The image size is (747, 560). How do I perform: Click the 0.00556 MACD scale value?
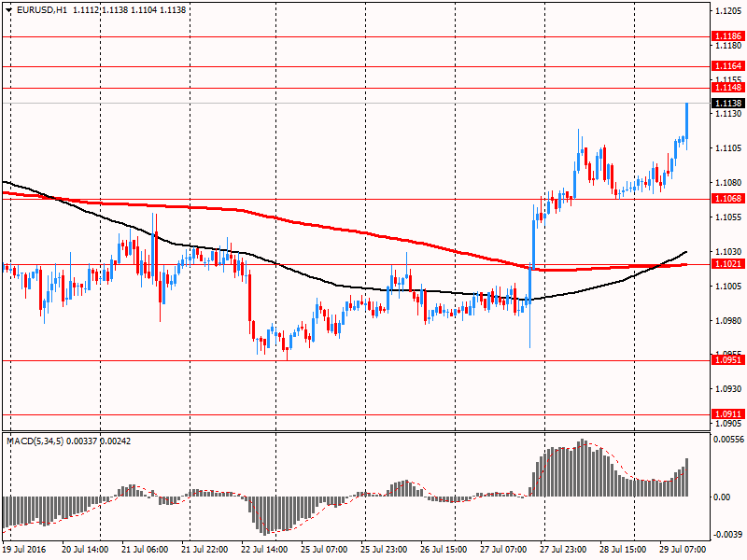(x=728, y=440)
